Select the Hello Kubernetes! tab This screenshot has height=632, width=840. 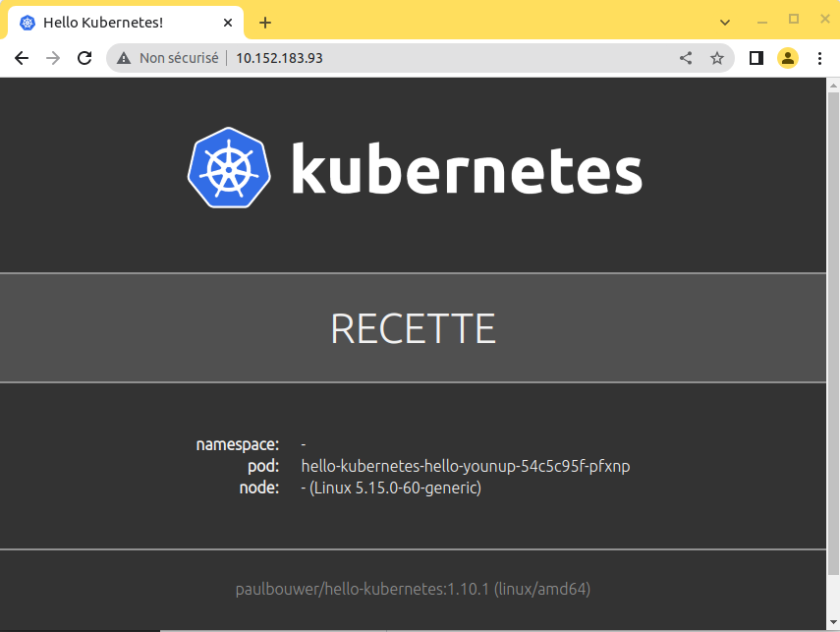point(126,23)
